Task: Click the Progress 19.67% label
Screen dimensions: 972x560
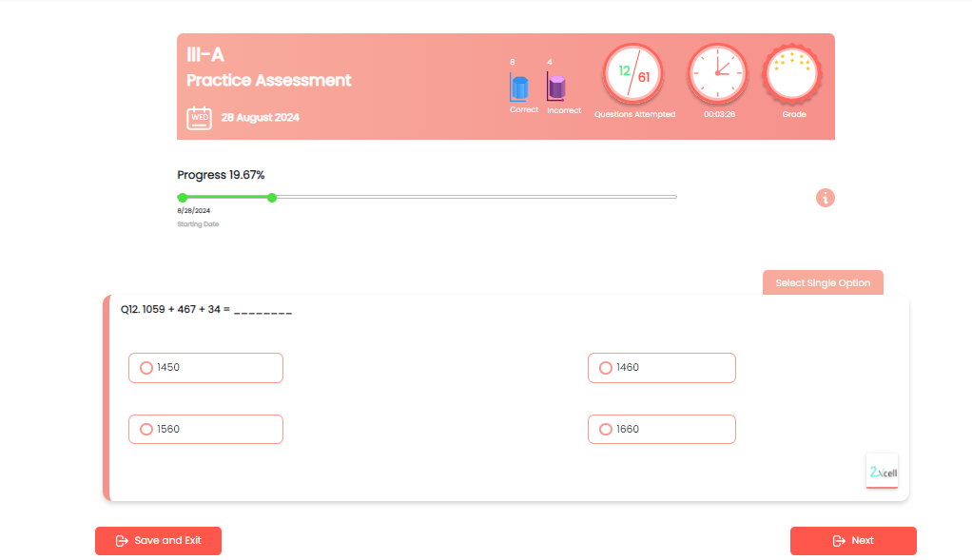Action: click(x=221, y=175)
